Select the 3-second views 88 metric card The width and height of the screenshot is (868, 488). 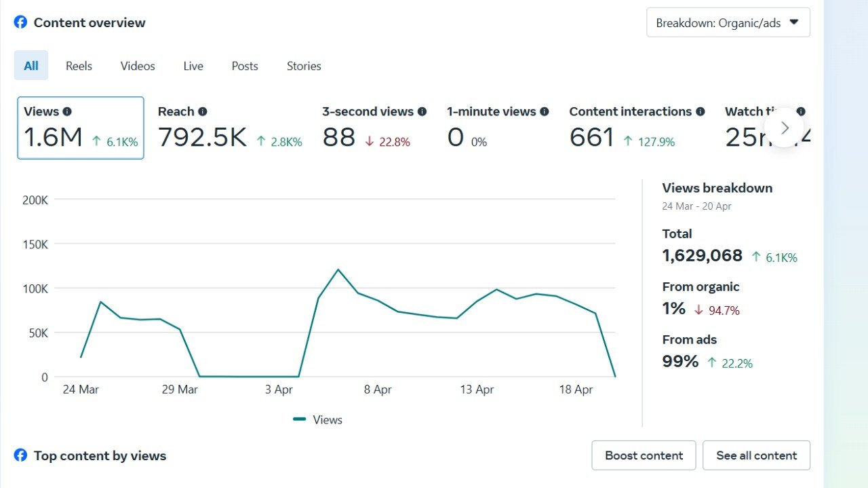tap(374, 128)
